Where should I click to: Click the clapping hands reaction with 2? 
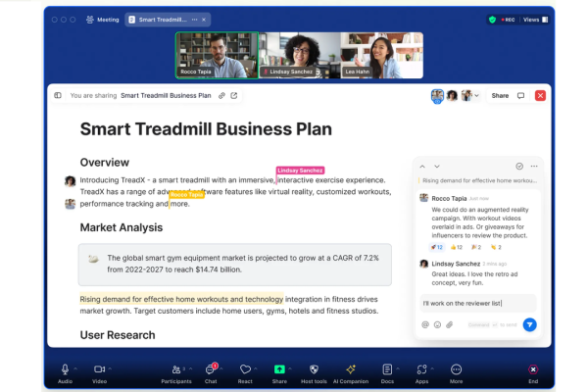[496, 247]
